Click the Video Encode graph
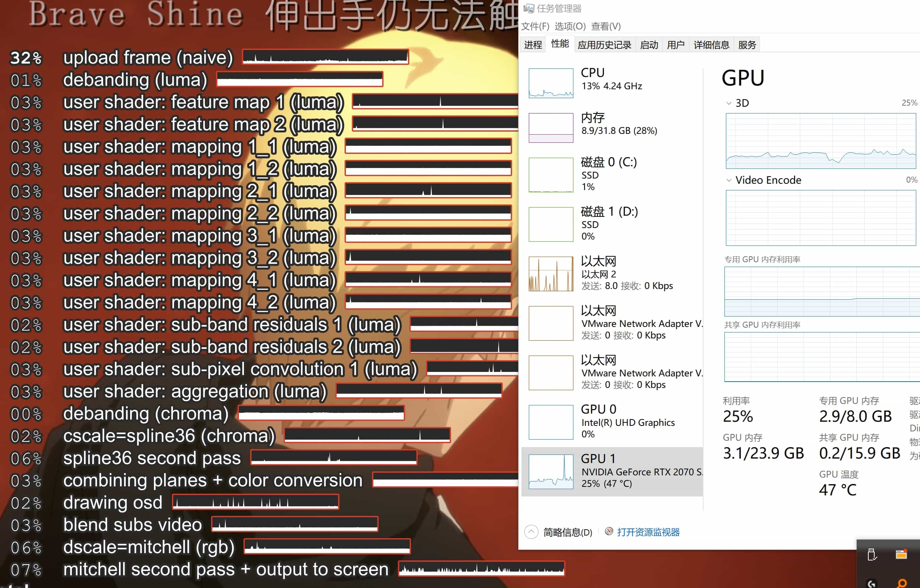Screen dimensions: 920x588 coord(821,218)
